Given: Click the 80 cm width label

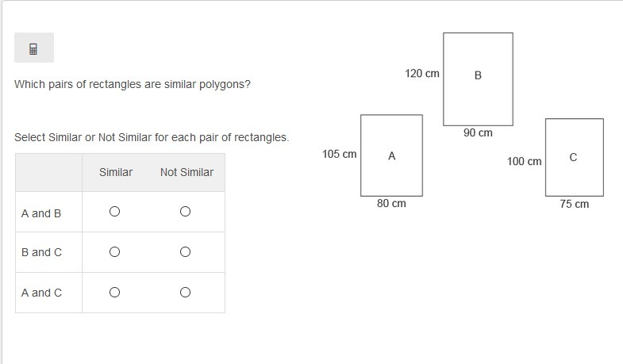Looking at the screenshot, I should pyautogui.click(x=391, y=204).
